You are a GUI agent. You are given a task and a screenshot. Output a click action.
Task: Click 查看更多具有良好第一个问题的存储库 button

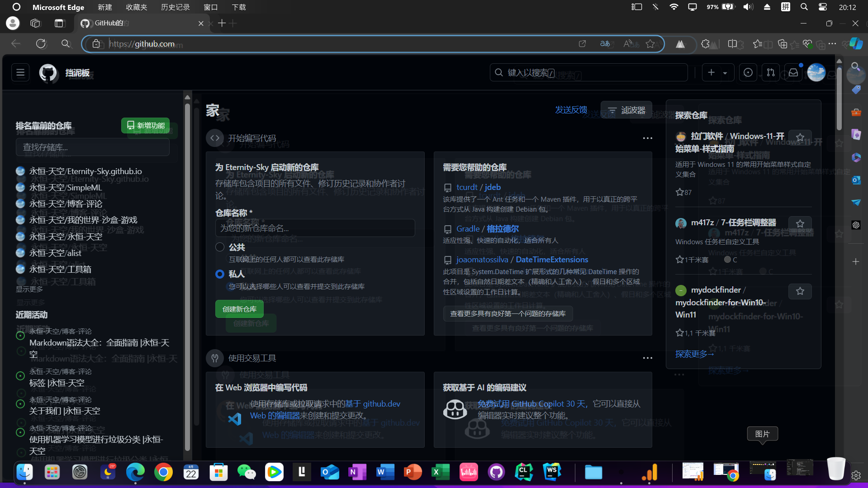coord(508,313)
